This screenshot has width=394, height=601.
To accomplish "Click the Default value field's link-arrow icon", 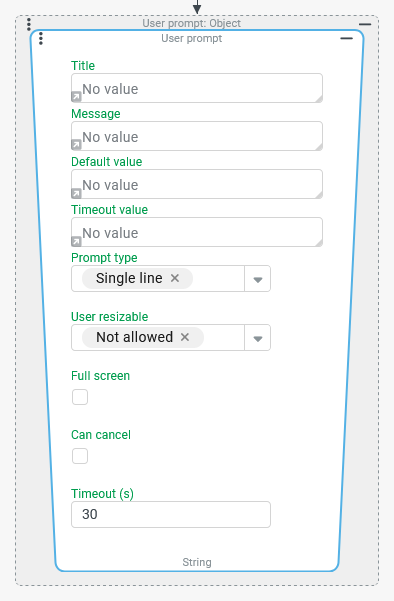I will [x=76, y=193].
